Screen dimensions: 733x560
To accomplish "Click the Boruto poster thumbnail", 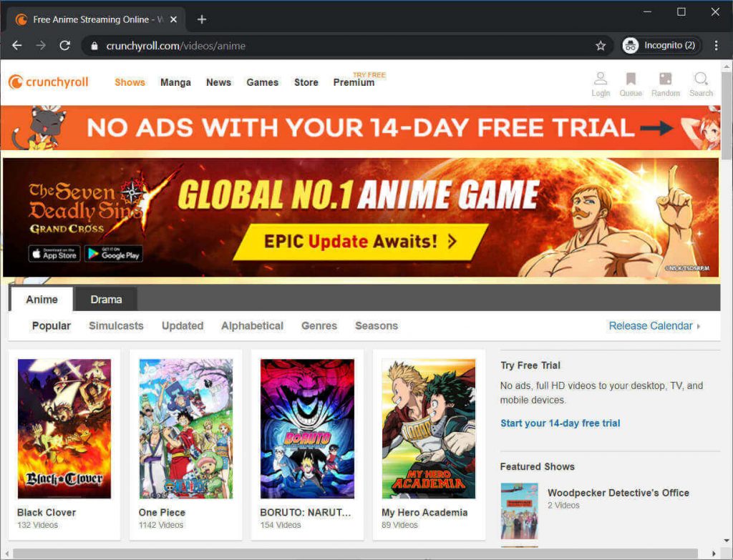I will point(307,428).
